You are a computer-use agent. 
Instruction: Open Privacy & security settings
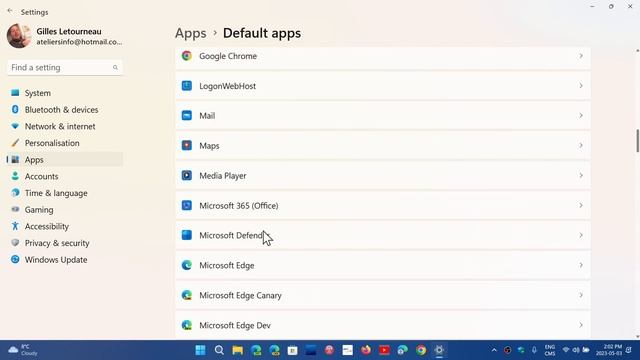pyautogui.click(x=65, y=243)
